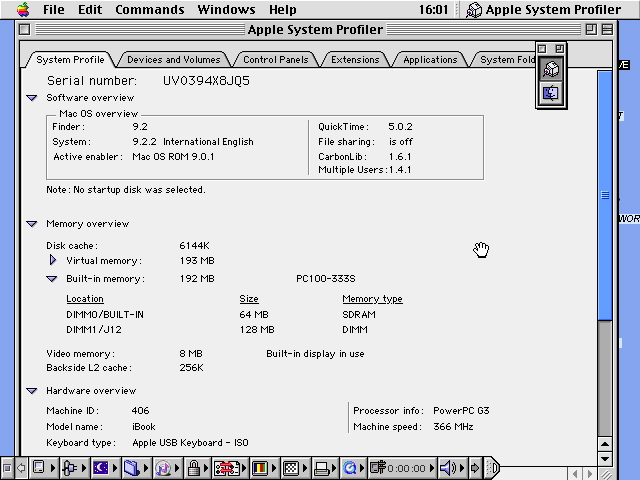Switch to the Control Panels tab
Image resolution: width=640 pixels, height=480 pixels.
click(276, 60)
